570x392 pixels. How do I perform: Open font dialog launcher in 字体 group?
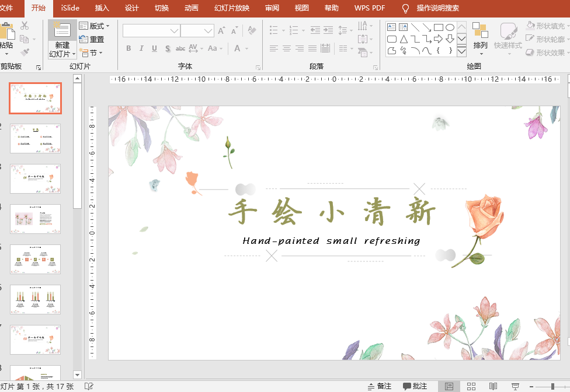tap(258, 68)
